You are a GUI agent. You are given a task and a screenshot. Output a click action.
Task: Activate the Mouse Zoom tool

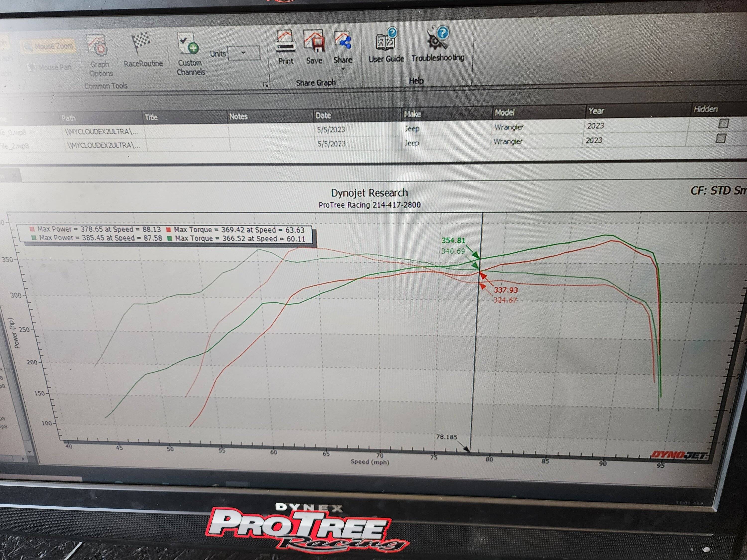48,46
